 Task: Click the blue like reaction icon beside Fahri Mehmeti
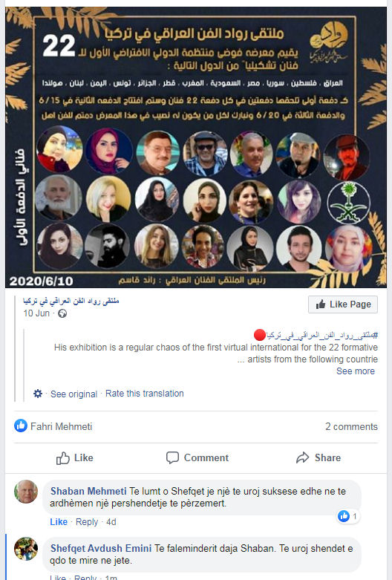[21, 426]
